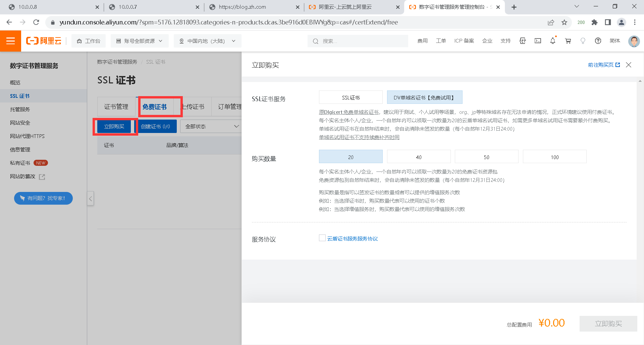The width and height of the screenshot is (644, 345).
Task: Click the lightbulb tips icon
Action: [x=583, y=41]
